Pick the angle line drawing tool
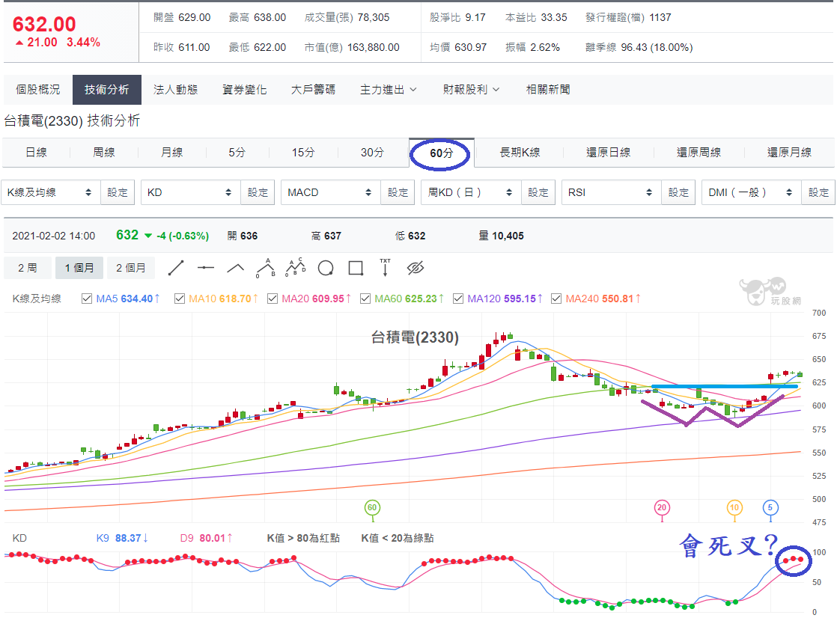 point(236,268)
